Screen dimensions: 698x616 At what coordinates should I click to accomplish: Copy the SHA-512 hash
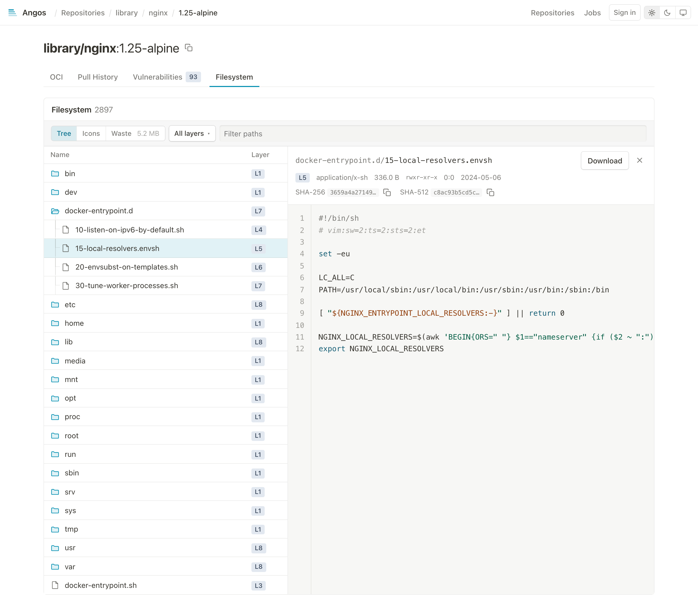point(490,192)
